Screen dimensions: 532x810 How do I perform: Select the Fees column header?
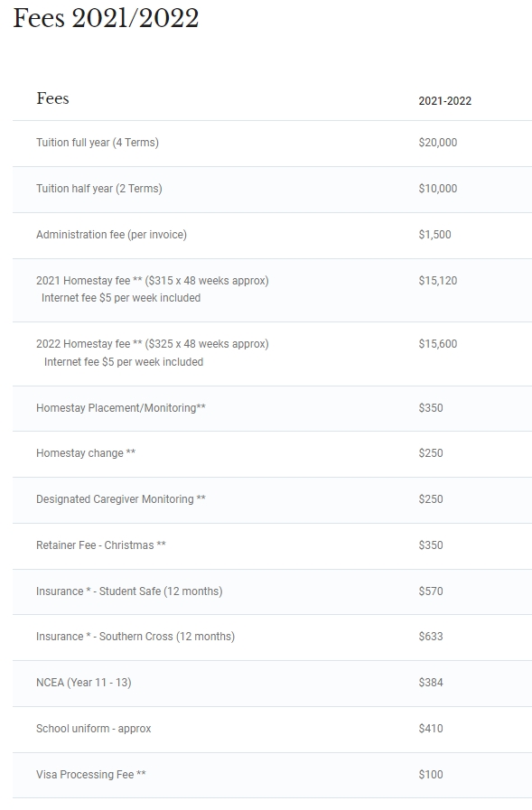[52, 98]
